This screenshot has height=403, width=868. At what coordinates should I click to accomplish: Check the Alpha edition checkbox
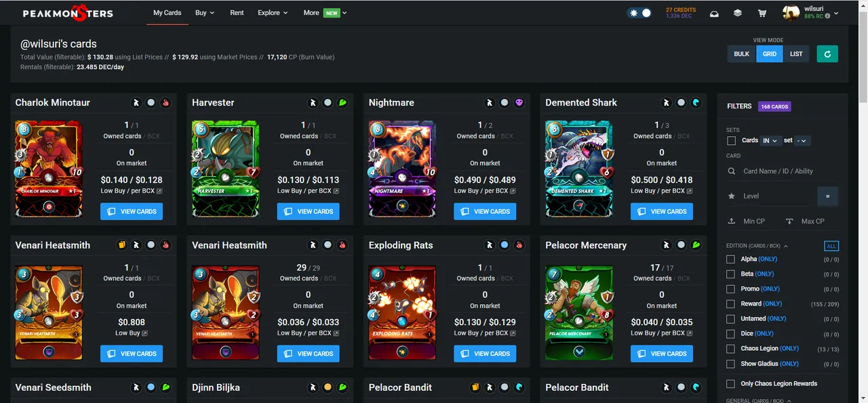pos(730,259)
